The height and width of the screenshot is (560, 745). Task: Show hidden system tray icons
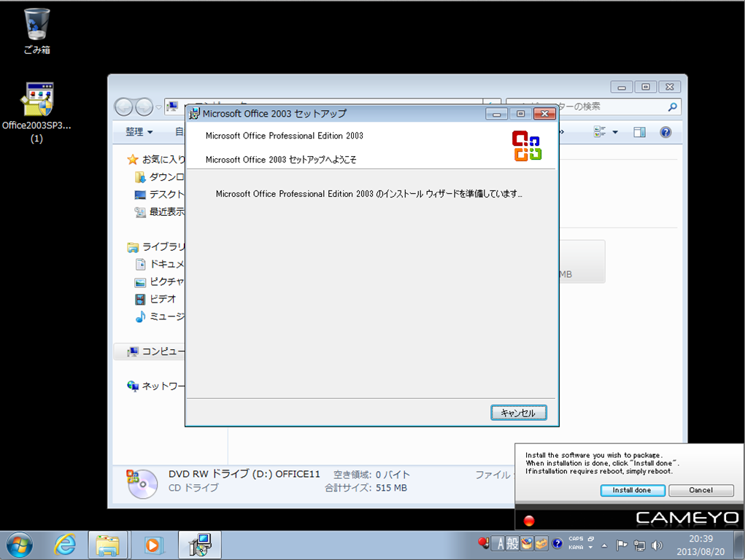pos(604,545)
